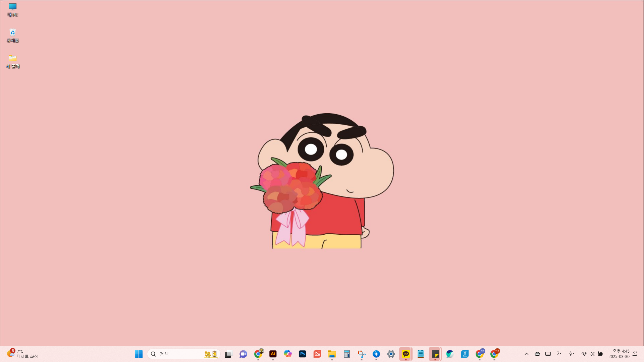The height and width of the screenshot is (362, 644).
Task: Open Task View from the taskbar
Action: pyautogui.click(x=228, y=354)
